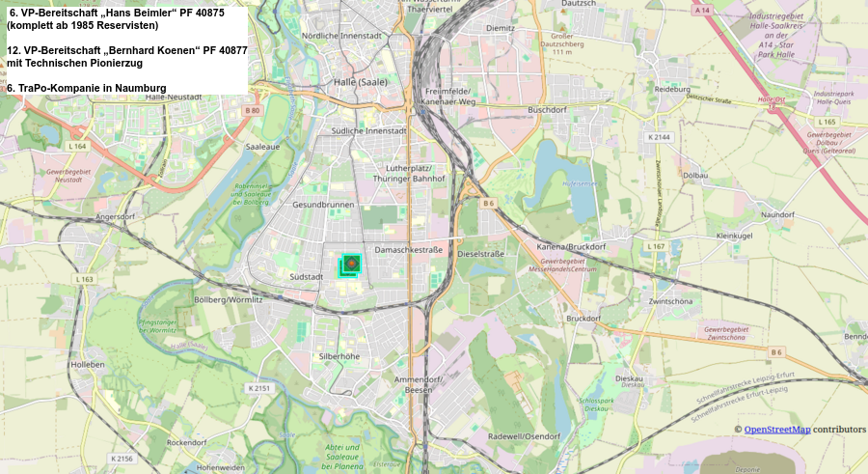Select the Gesundbrunnen district label
The height and width of the screenshot is (474, 868).
[x=323, y=205]
